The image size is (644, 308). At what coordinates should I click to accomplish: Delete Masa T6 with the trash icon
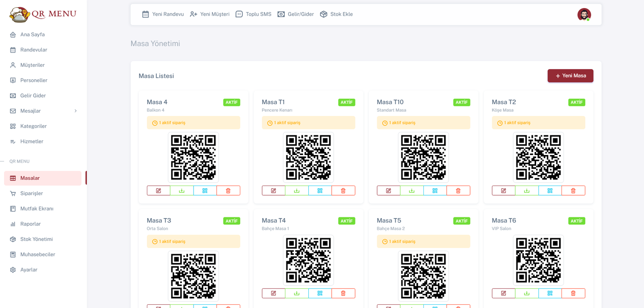pyautogui.click(x=573, y=293)
